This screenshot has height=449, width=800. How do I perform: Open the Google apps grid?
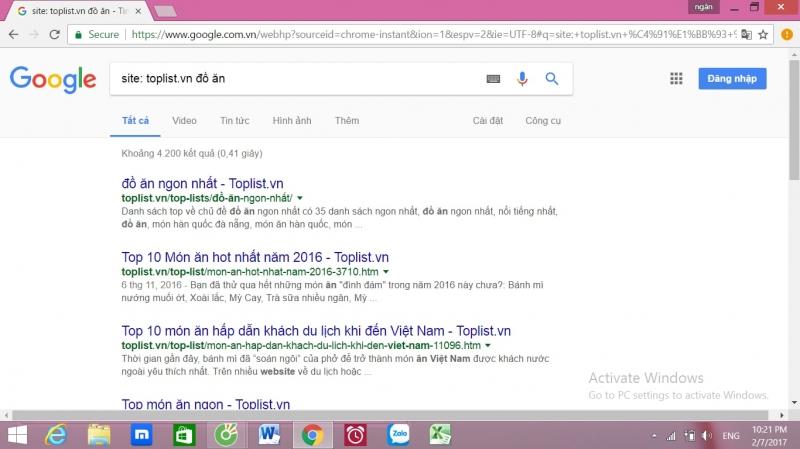pyautogui.click(x=676, y=78)
